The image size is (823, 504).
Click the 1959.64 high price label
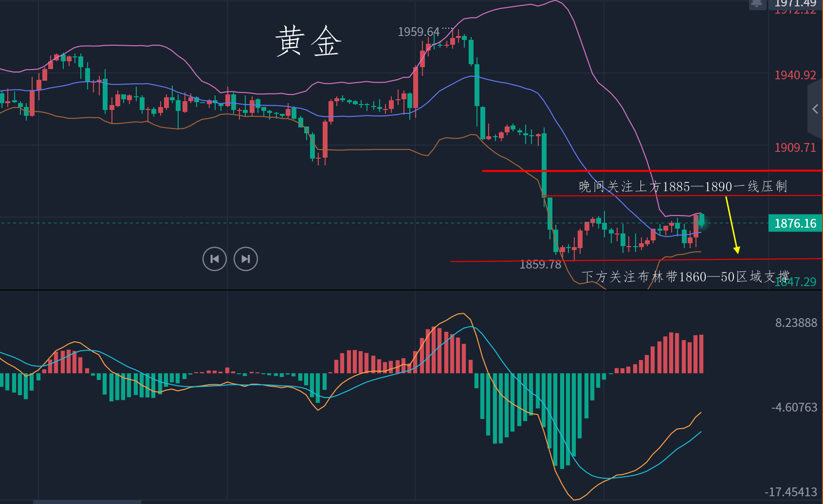tap(418, 32)
